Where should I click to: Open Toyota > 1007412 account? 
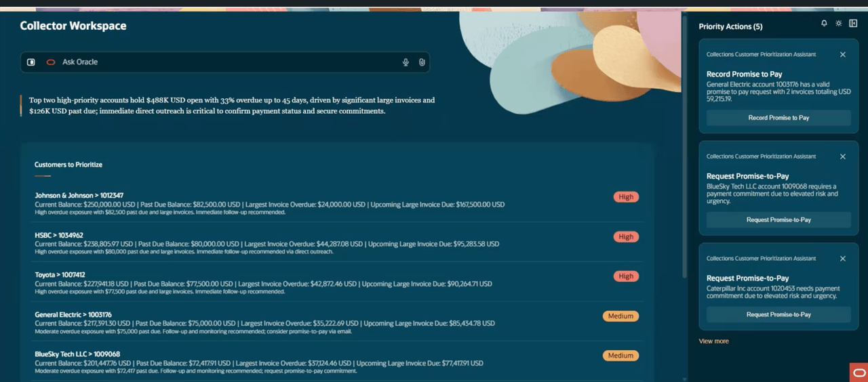[60, 275]
